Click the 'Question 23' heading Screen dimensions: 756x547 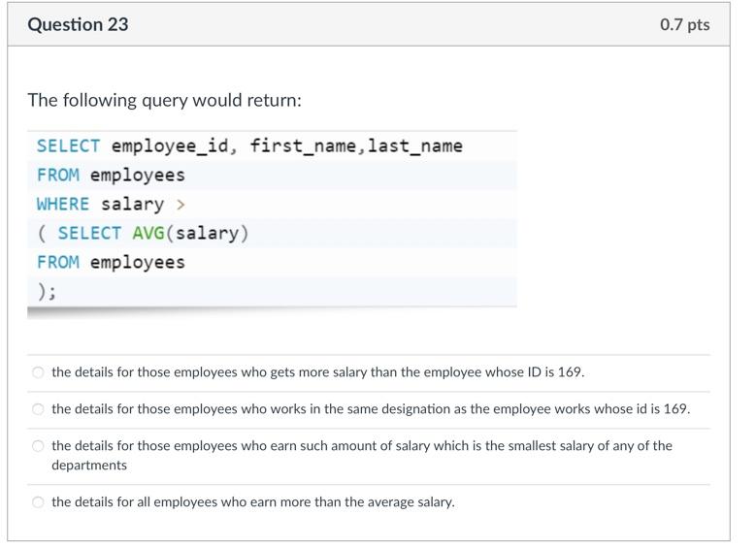(x=78, y=24)
